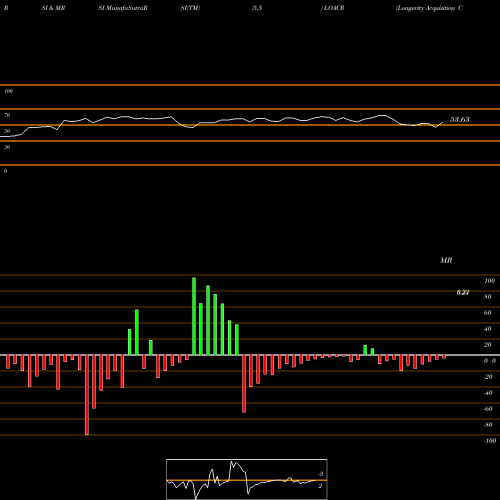Click the 100 label on RSI axis
The image size is (500, 500).
(8, 91)
